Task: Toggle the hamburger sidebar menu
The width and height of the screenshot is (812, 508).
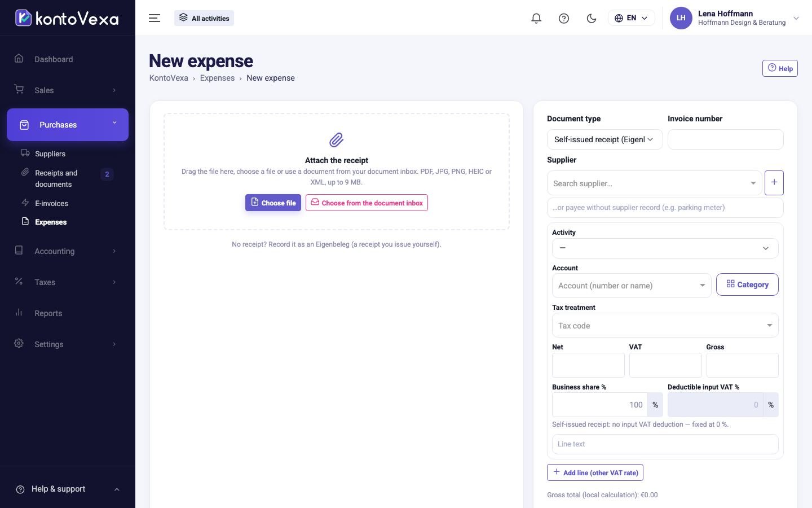Action: tap(155, 18)
